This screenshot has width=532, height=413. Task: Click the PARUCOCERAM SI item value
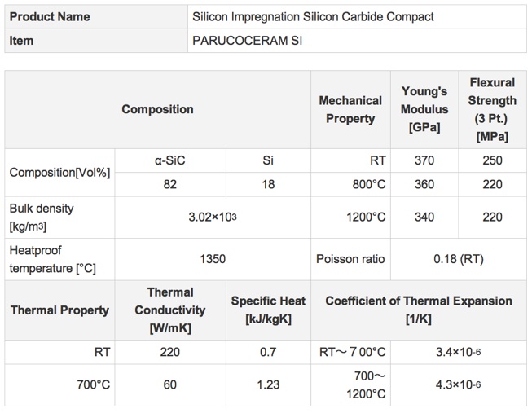[247, 41]
